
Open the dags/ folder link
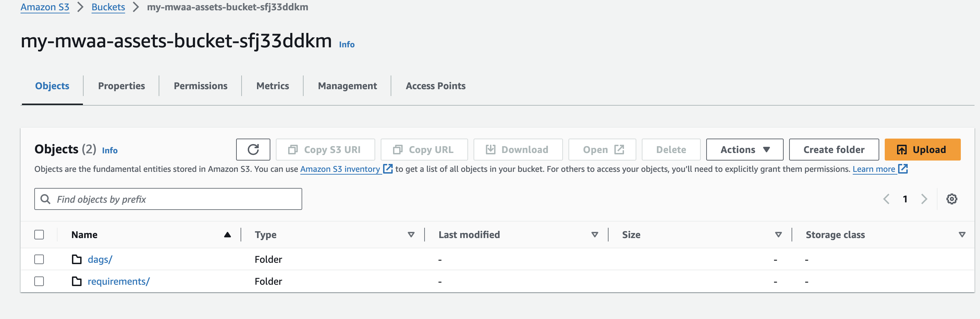point(100,259)
